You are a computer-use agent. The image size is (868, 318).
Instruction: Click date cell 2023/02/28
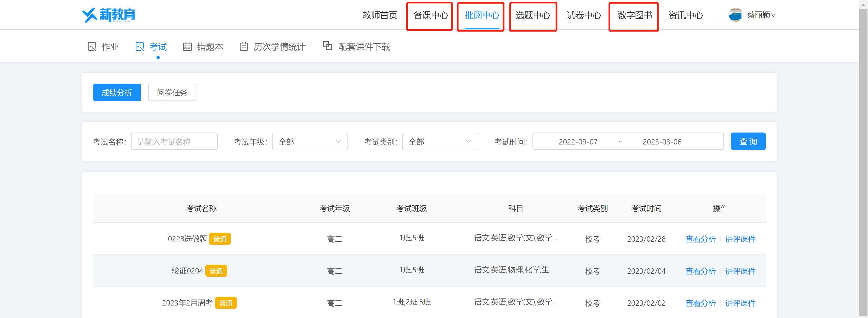point(646,239)
